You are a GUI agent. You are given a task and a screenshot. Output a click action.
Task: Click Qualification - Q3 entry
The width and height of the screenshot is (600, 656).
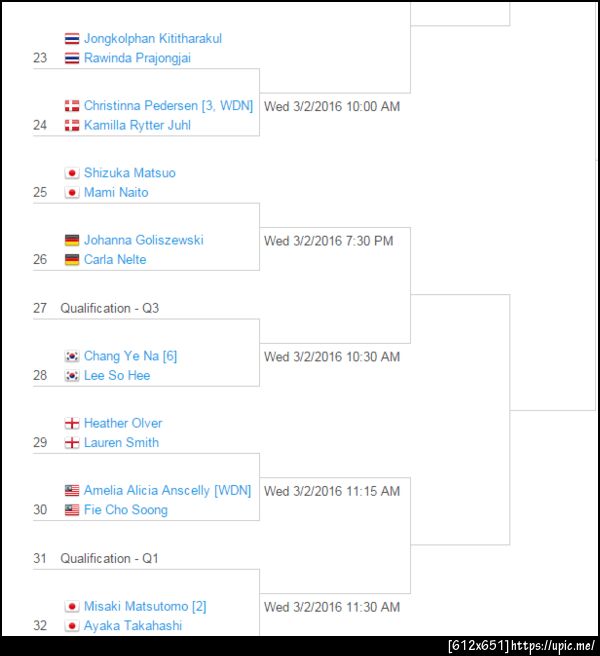109,308
